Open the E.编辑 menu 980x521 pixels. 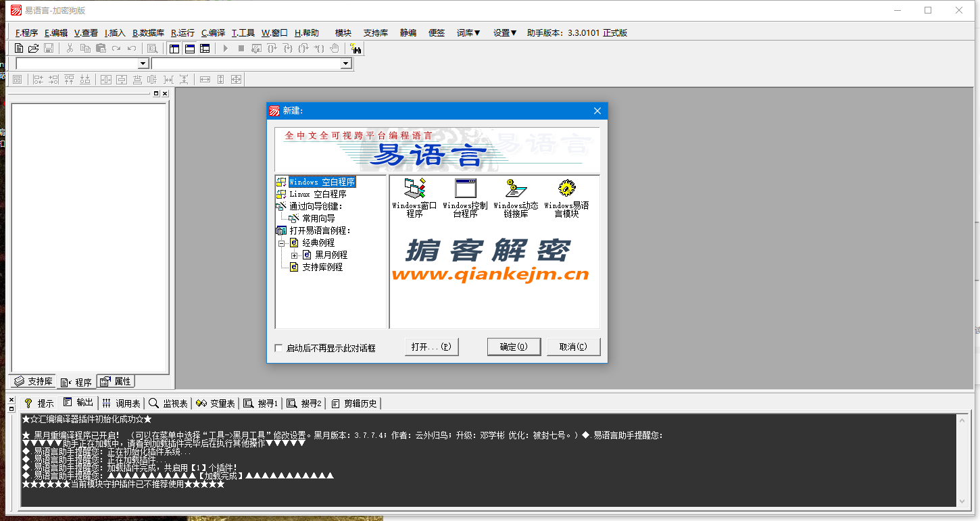[56, 32]
